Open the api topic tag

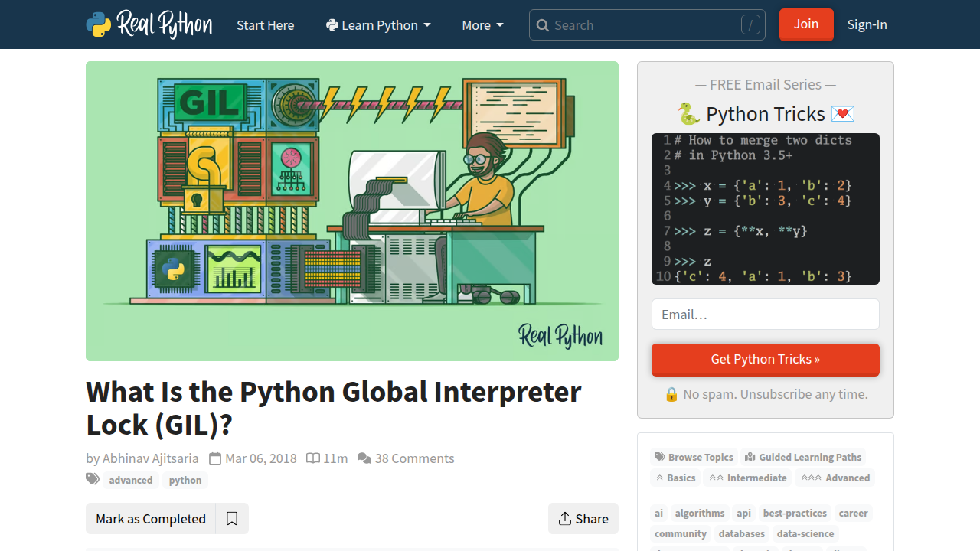point(744,513)
